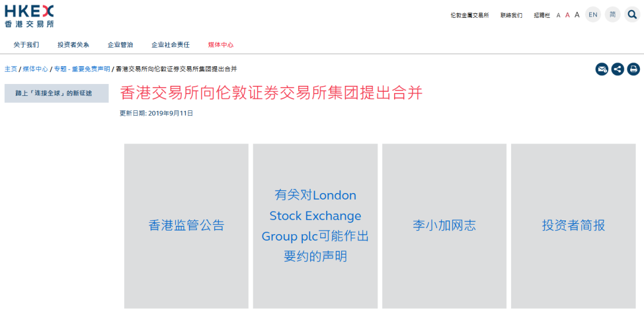Image resolution: width=644 pixels, height=314 pixels.
Task: Open the 媒体中心 menu
Action: coord(221,45)
